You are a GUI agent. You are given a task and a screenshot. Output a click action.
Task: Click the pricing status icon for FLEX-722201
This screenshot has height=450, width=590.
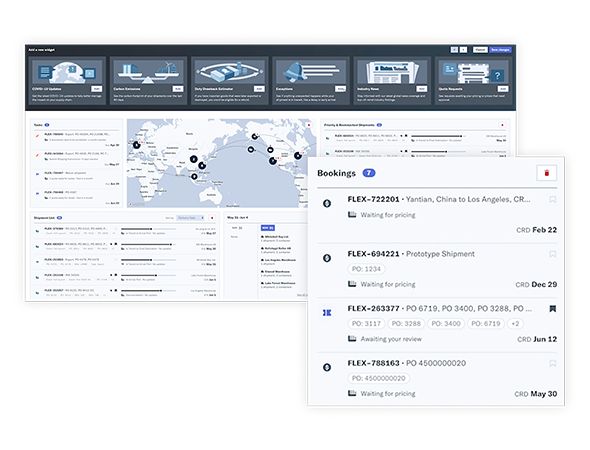pos(327,204)
